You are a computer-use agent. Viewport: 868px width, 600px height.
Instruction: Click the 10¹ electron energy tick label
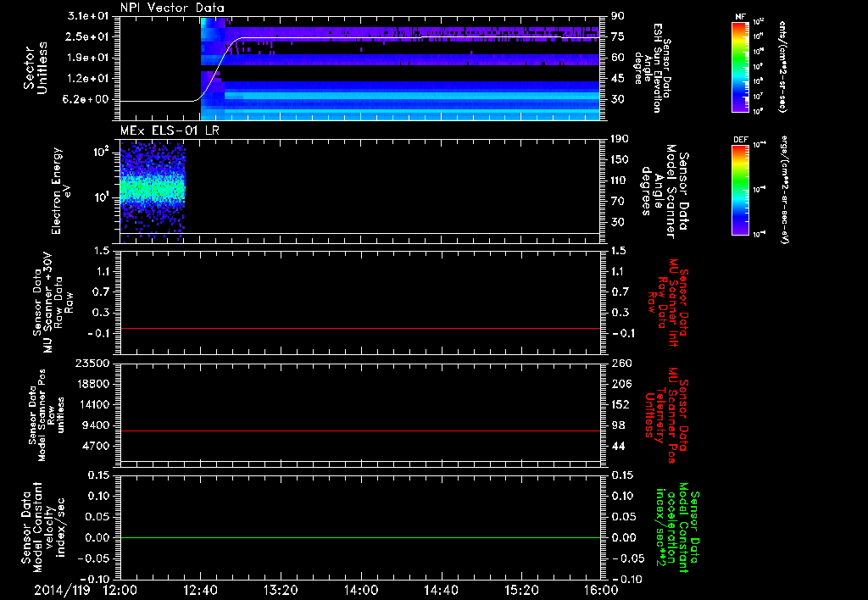point(100,197)
